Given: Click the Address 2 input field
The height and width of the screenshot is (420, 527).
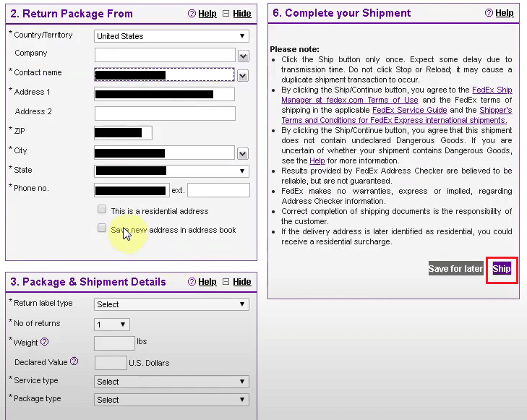Looking at the screenshot, I should tap(165, 113).
